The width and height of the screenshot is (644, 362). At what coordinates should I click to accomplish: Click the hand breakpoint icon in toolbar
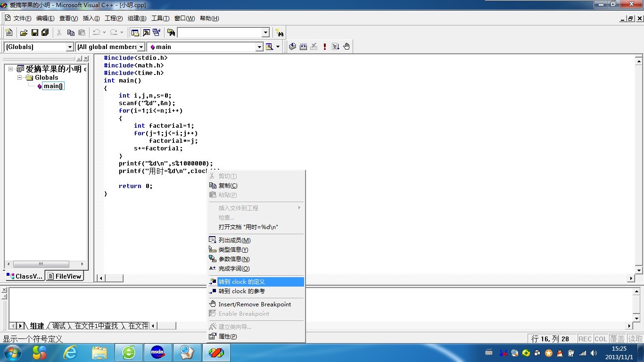click(347, 47)
